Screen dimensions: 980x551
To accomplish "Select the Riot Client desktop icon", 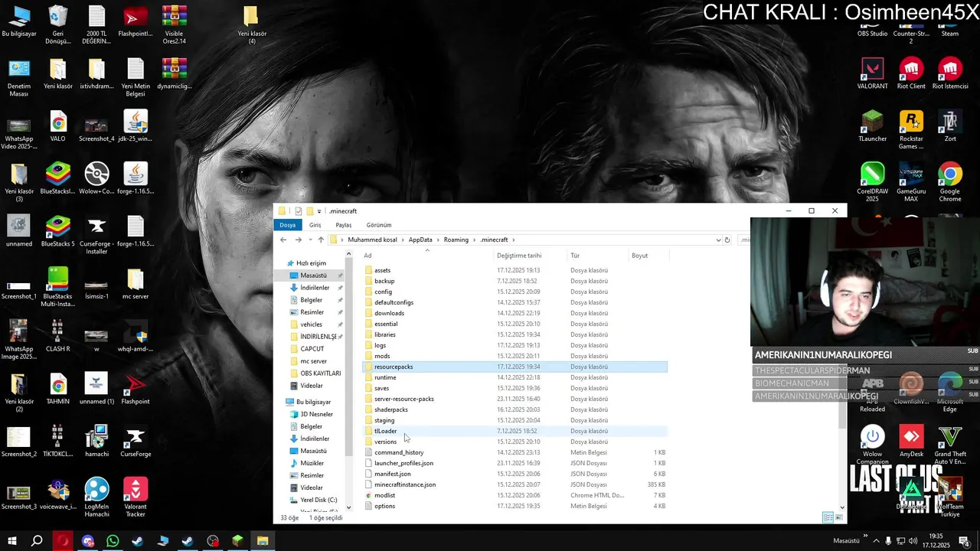I will click(x=911, y=74).
